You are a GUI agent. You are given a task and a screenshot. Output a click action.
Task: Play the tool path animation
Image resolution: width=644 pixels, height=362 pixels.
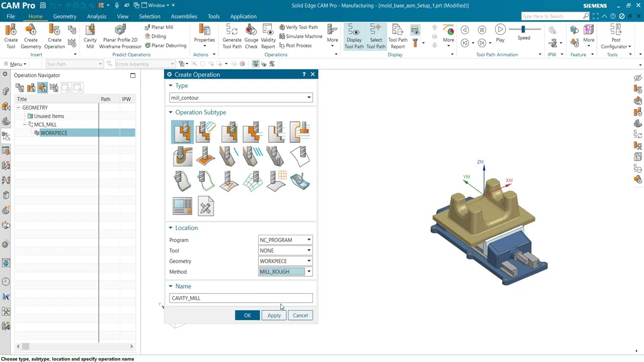coord(500,33)
